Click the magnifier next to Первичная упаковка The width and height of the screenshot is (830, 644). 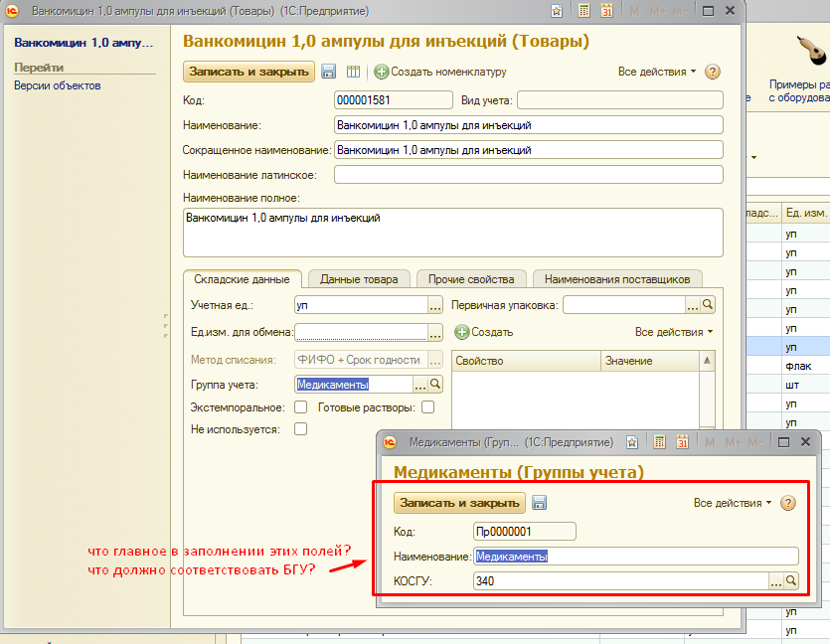tap(708, 305)
